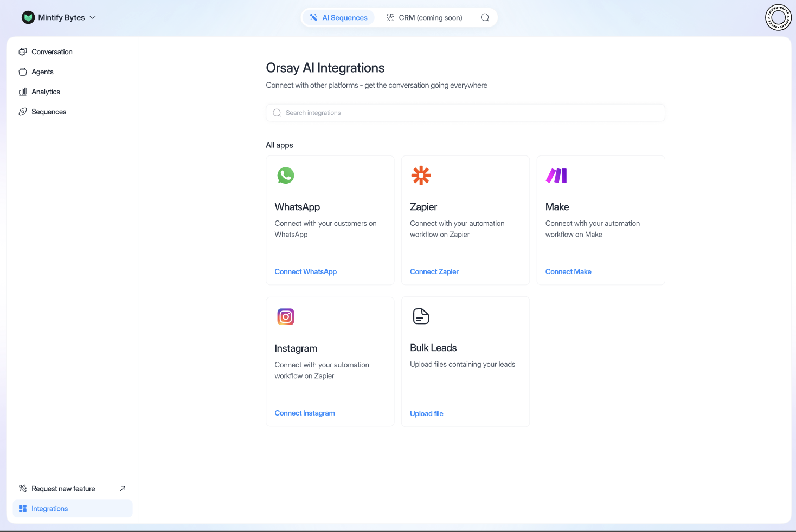The height and width of the screenshot is (532, 796).
Task: Click the Upload file link
Action: point(427,413)
